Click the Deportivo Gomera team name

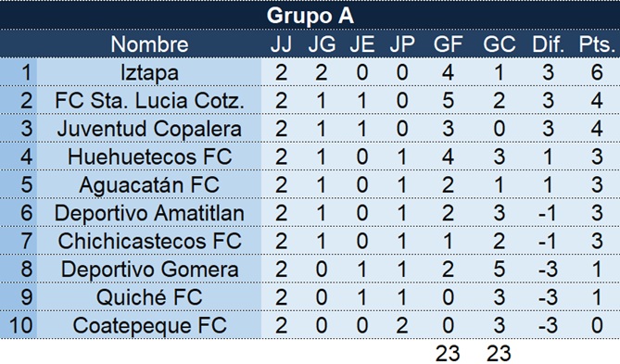[x=149, y=269]
